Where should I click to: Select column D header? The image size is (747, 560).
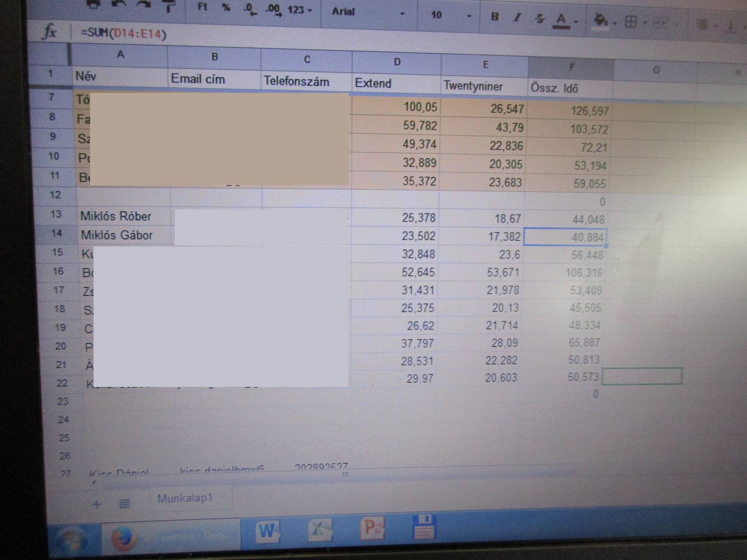[397, 62]
